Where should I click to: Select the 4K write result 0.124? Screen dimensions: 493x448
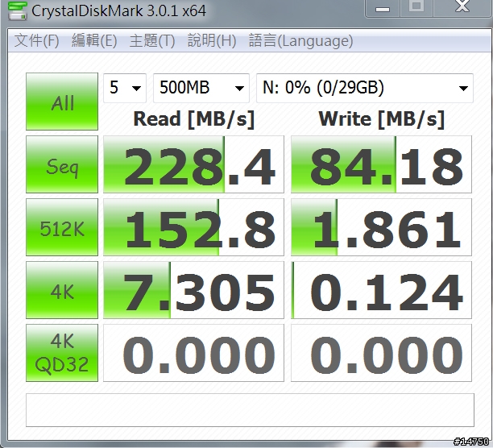[x=381, y=290]
